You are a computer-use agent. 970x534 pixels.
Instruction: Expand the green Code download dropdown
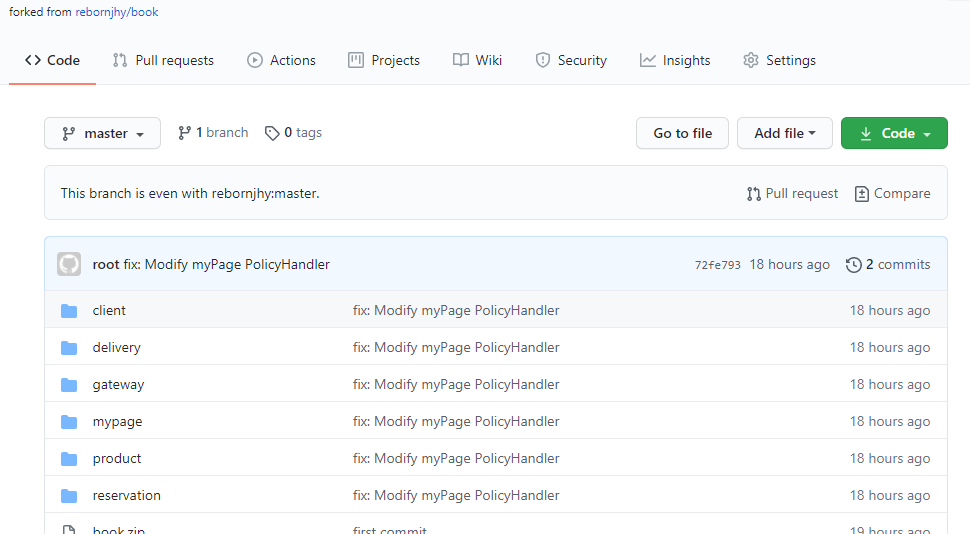(x=894, y=133)
